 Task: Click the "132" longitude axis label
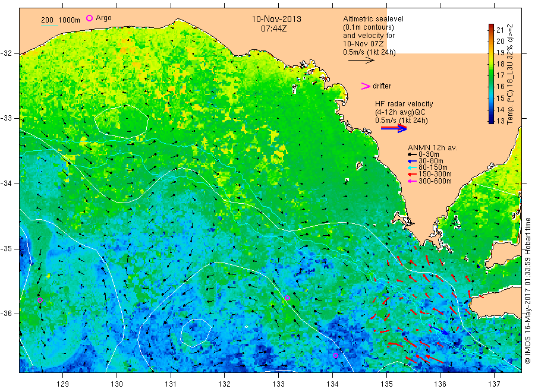pyautogui.click(x=225, y=384)
